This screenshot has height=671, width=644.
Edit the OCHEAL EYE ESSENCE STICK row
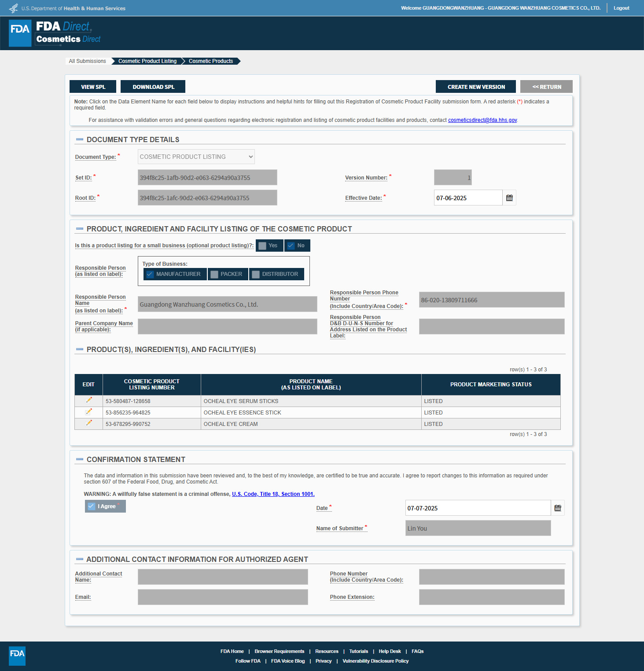pos(89,411)
